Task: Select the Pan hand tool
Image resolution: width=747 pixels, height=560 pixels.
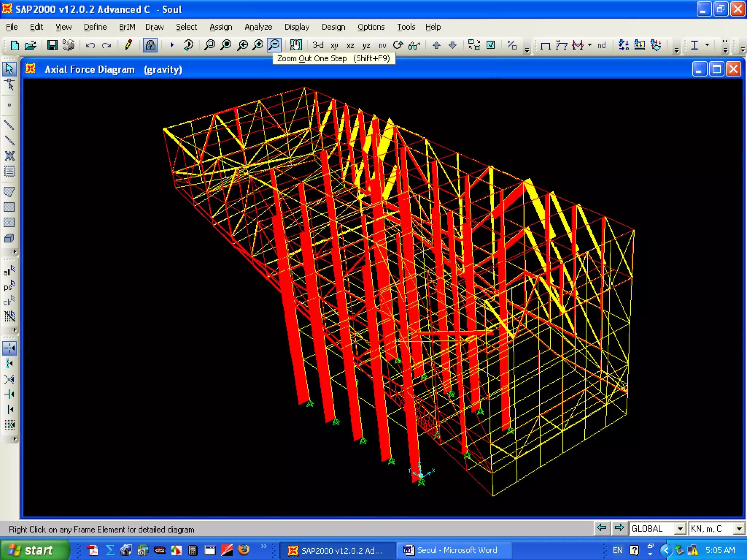Action: [295, 45]
